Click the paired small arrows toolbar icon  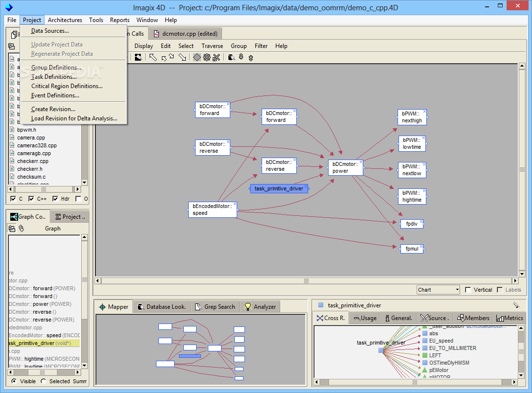[168, 57]
